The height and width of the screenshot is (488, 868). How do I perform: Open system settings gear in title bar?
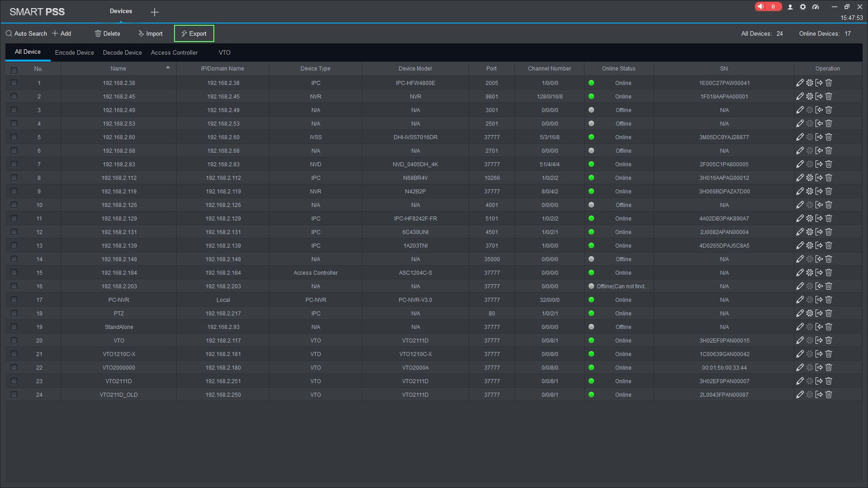[x=802, y=7]
